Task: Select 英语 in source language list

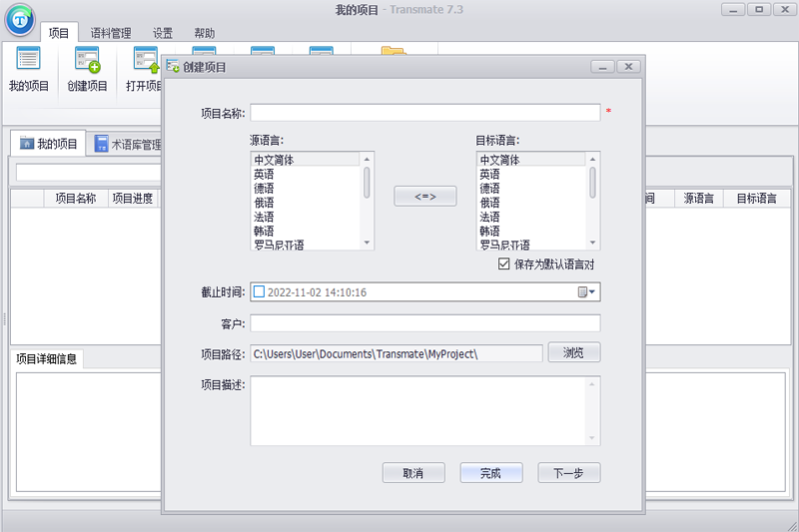Action: (306, 174)
